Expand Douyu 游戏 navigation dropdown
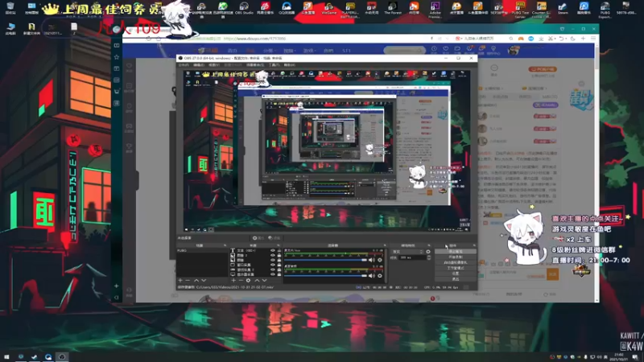The image size is (644, 362). pos(310,51)
